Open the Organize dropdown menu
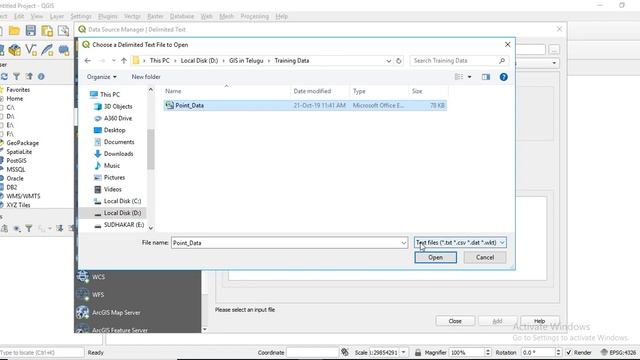640x360 pixels. [x=102, y=77]
